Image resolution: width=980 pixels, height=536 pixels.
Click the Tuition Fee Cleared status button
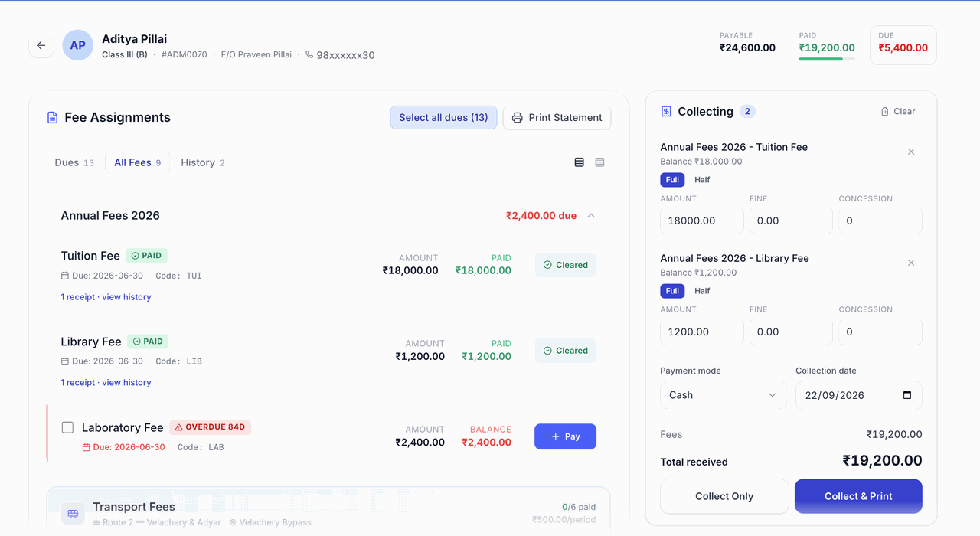click(565, 265)
